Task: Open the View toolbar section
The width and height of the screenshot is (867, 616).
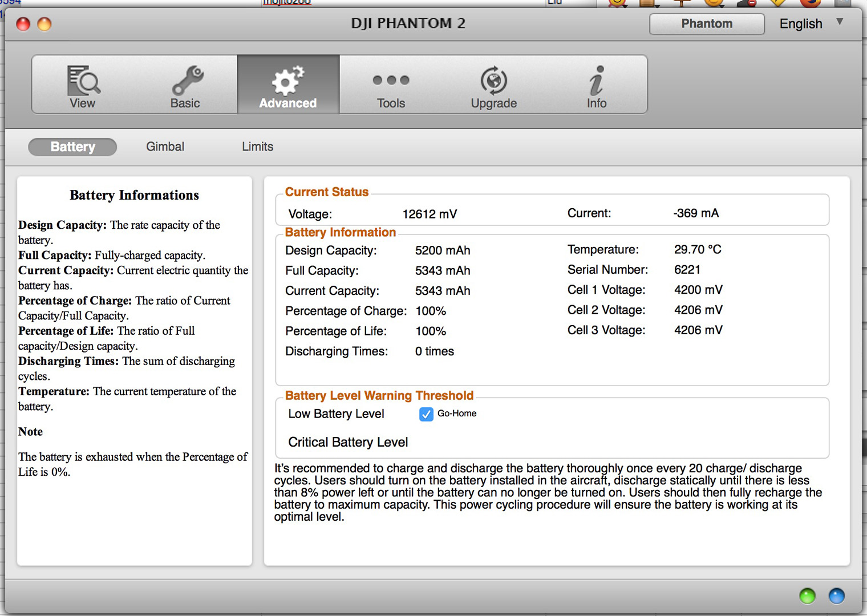Action: pos(83,86)
